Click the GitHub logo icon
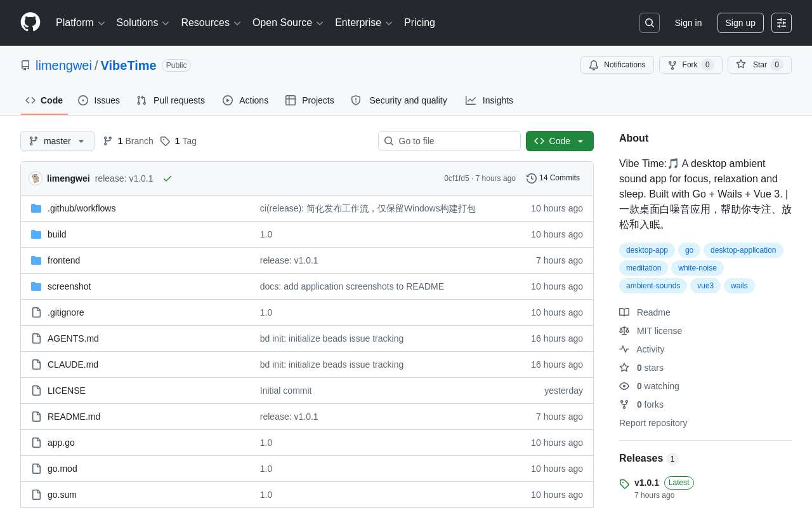The image size is (812, 508). click(x=30, y=22)
